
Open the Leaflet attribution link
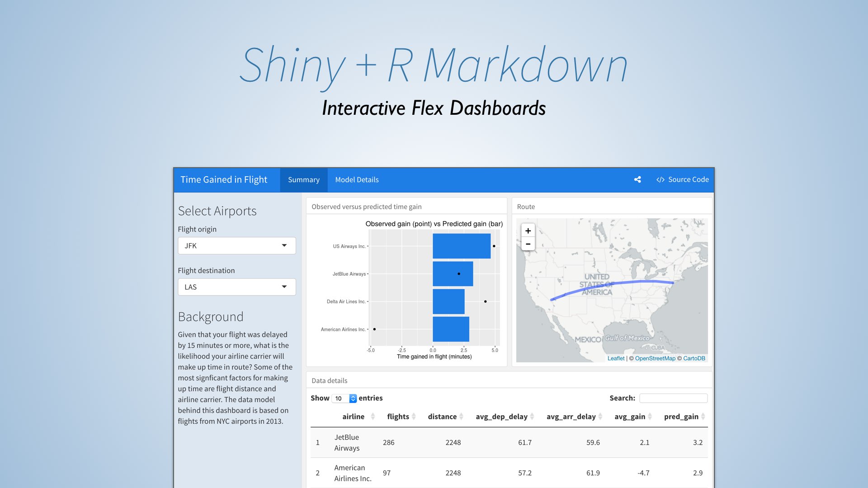pos(616,358)
